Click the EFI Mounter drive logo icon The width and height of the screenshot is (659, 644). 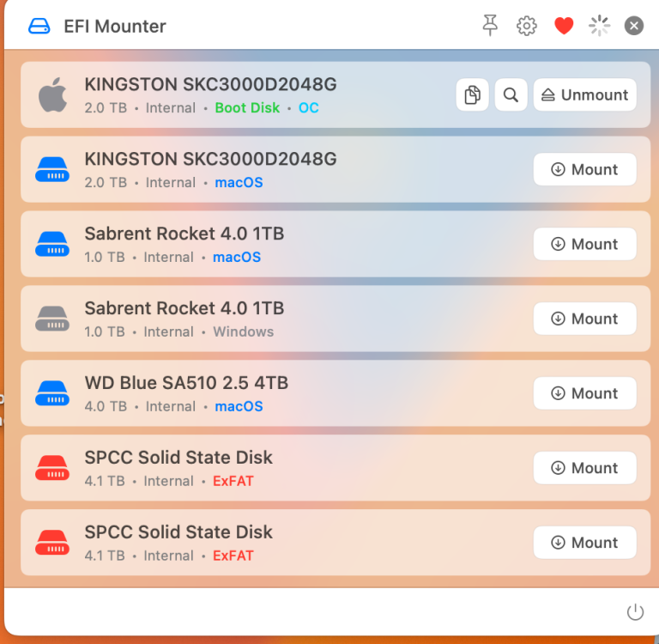[x=39, y=26]
